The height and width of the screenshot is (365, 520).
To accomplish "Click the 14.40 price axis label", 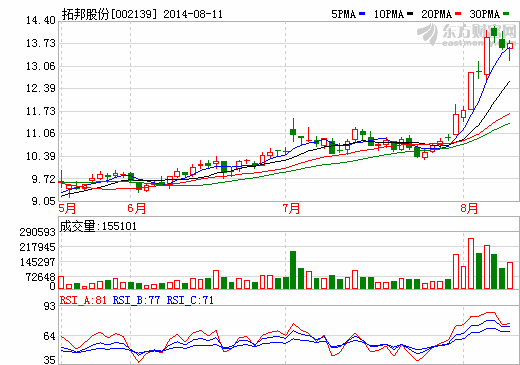I will (x=41, y=20).
